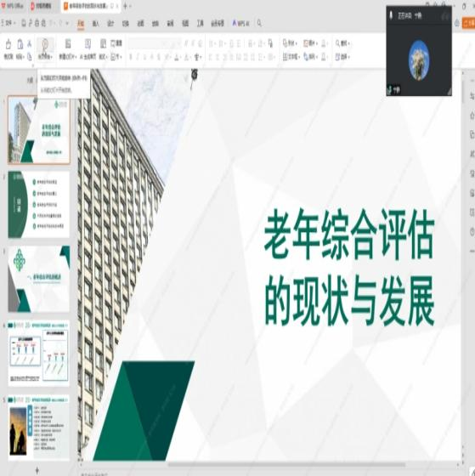Image resolution: width=475 pixels, height=476 pixels.
Task: Click the search magnifier beside WPS AI
Action: tap(259, 23)
